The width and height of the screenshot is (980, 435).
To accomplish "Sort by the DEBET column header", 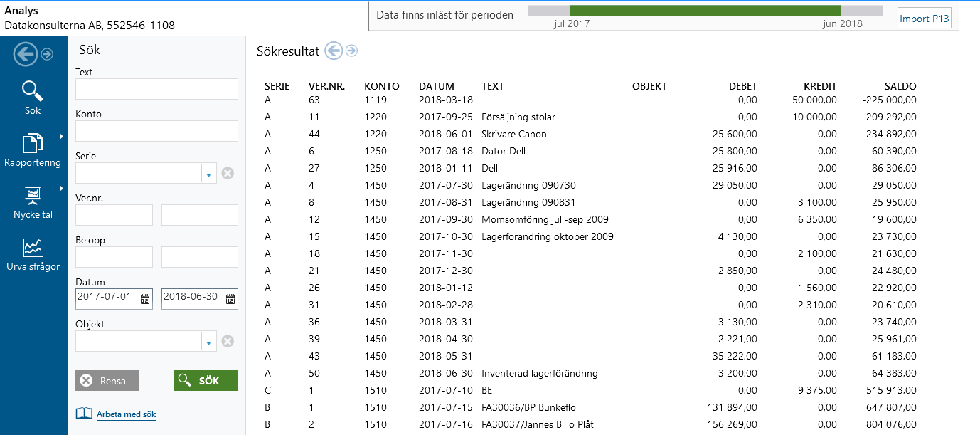I will (743, 86).
